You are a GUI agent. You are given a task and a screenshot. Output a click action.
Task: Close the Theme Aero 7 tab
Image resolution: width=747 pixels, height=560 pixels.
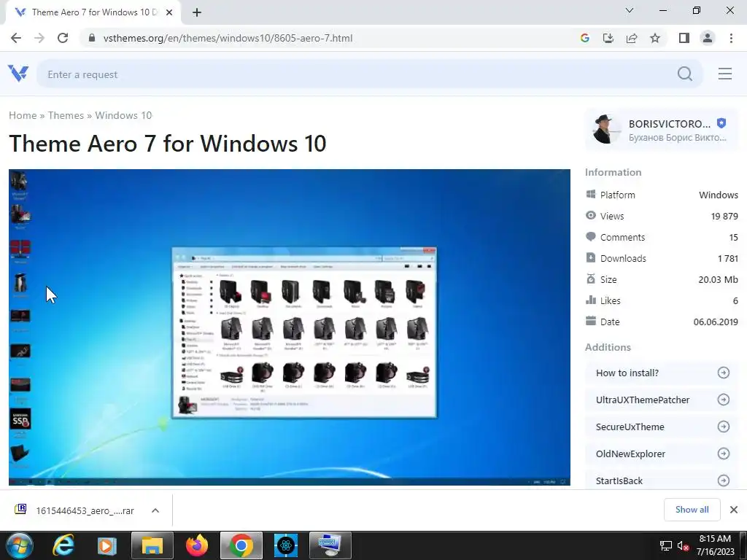169,12
